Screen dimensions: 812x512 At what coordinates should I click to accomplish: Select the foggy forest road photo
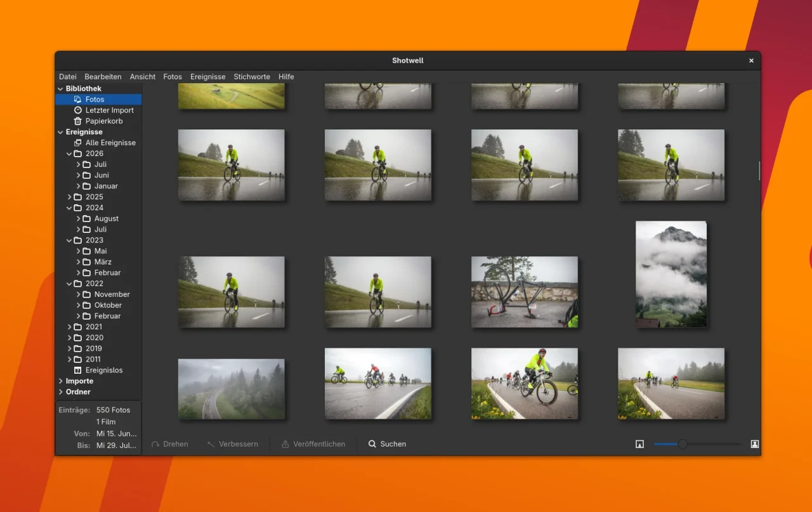(x=232, y=389)
